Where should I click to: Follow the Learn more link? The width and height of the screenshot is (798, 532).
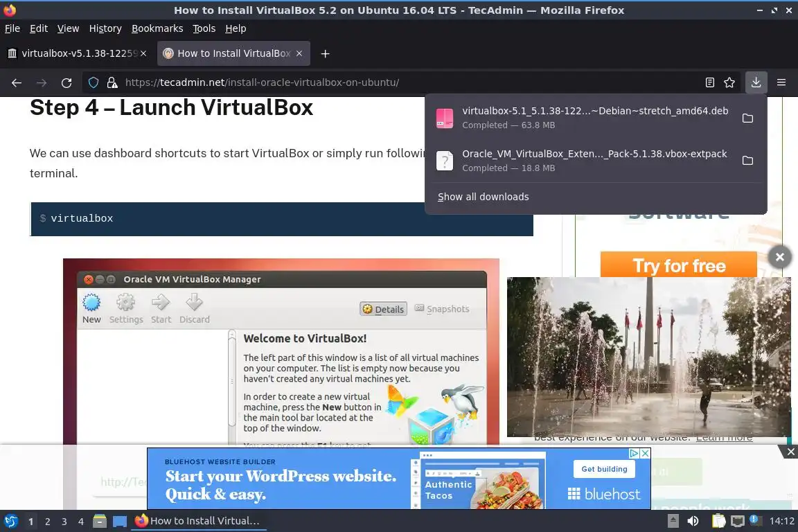(724, 438)
